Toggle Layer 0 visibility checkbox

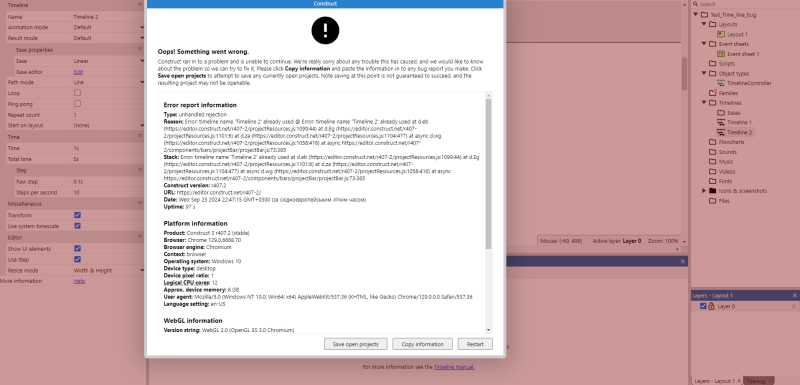(x=703, y=306)
